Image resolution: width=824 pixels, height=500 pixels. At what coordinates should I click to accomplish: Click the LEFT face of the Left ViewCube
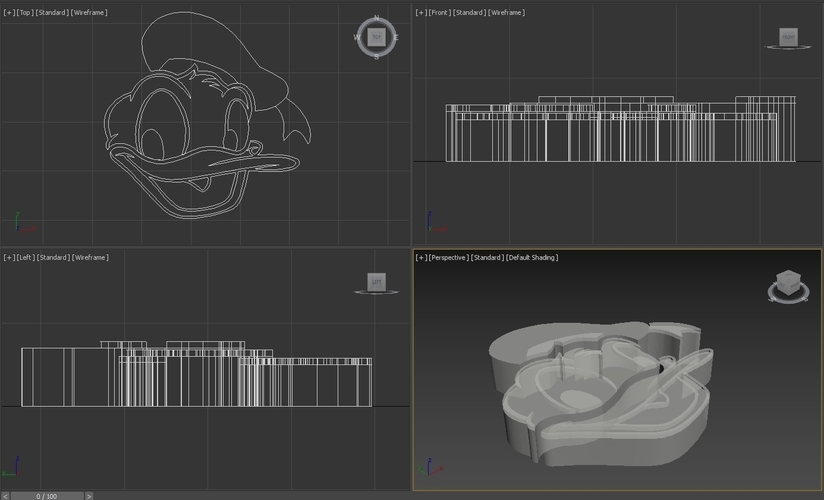(x=376, y=282)
